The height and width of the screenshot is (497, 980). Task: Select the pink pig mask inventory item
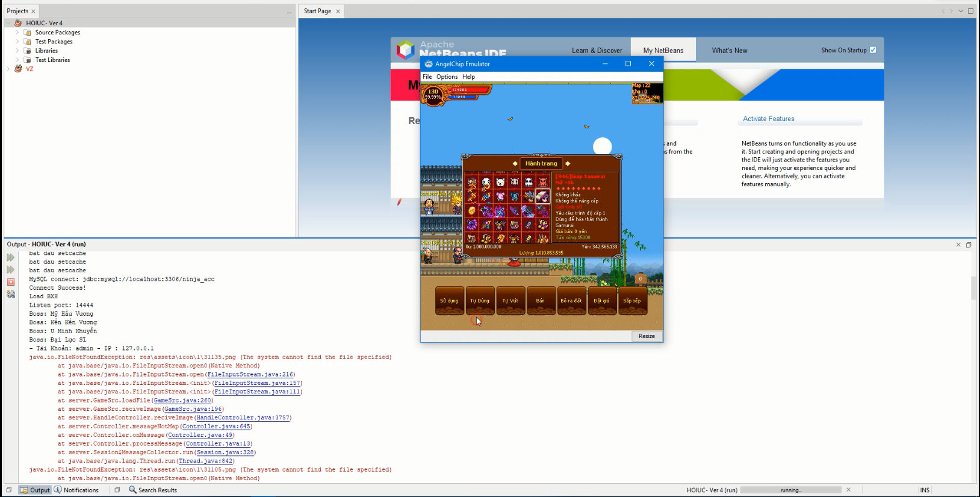[x=500, y=196]
